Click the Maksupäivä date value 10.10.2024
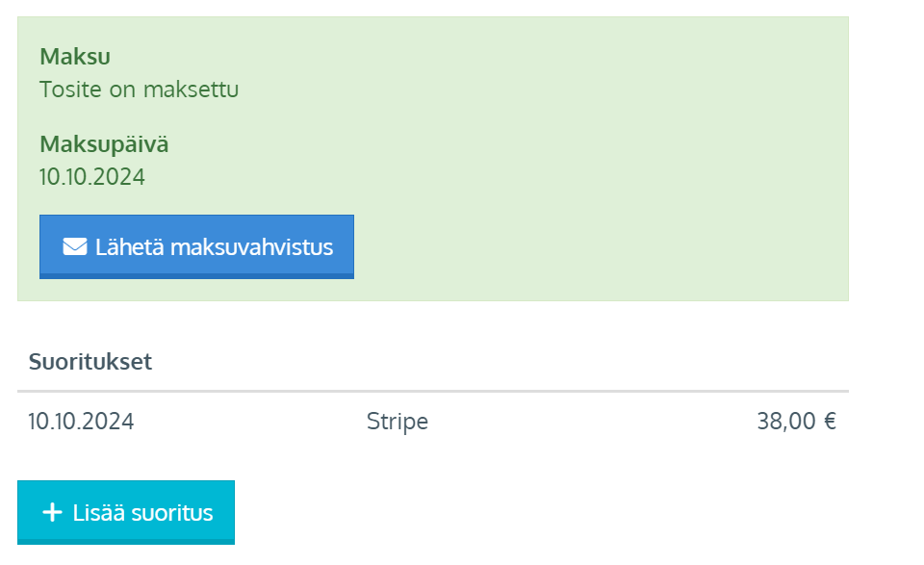 [x=92, y=177]
